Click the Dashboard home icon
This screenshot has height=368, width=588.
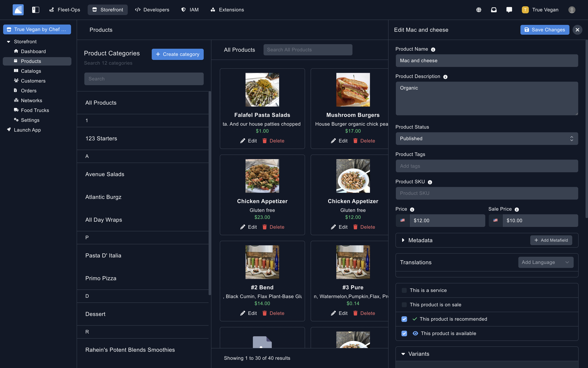point(16,51)
